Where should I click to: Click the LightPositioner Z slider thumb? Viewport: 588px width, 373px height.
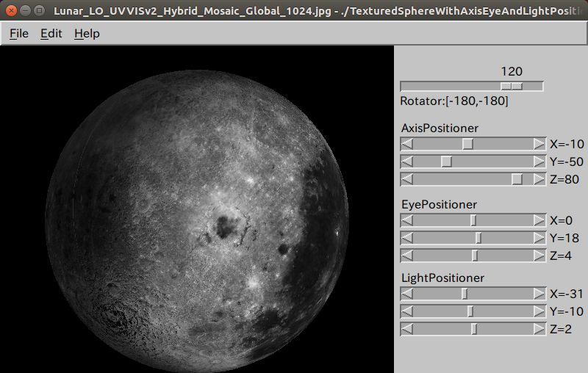click(x=474, y=329)
